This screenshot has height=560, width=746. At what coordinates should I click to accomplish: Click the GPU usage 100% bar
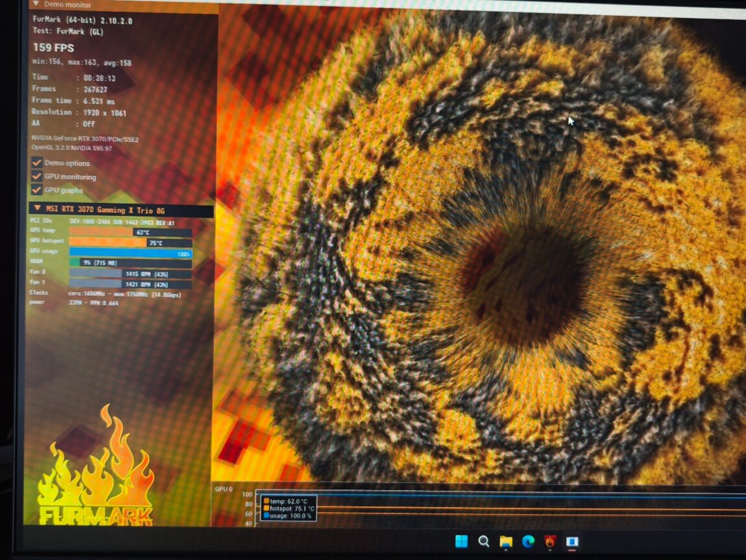point(130,253)
